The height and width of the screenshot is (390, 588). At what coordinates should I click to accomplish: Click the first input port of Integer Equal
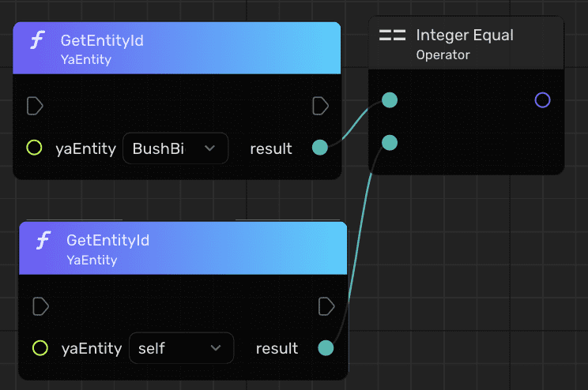[x=390, y=100]
